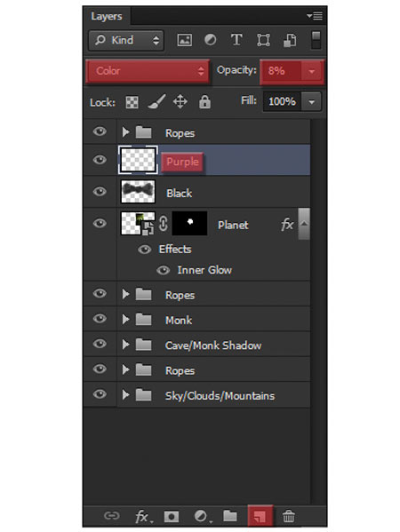Viewport: 400px width, 532px height.
Task: Click the link layers chain icon
Action: (112, 516)
